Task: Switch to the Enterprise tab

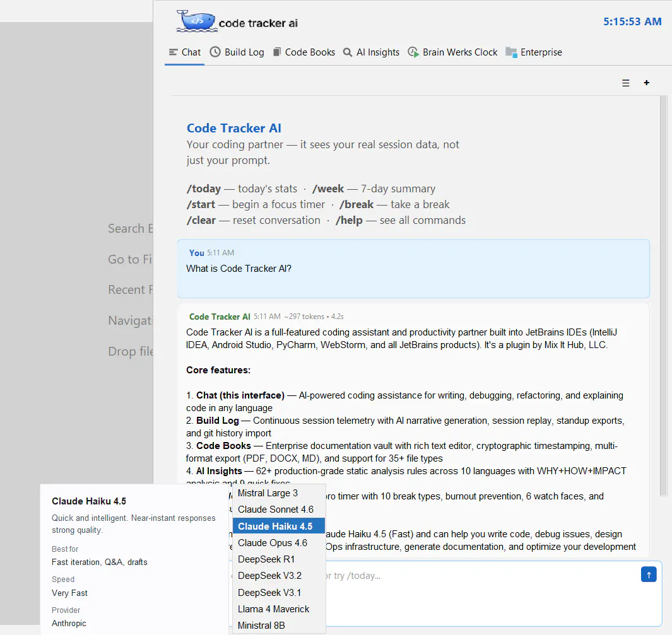Action: (x=534, y=52)
